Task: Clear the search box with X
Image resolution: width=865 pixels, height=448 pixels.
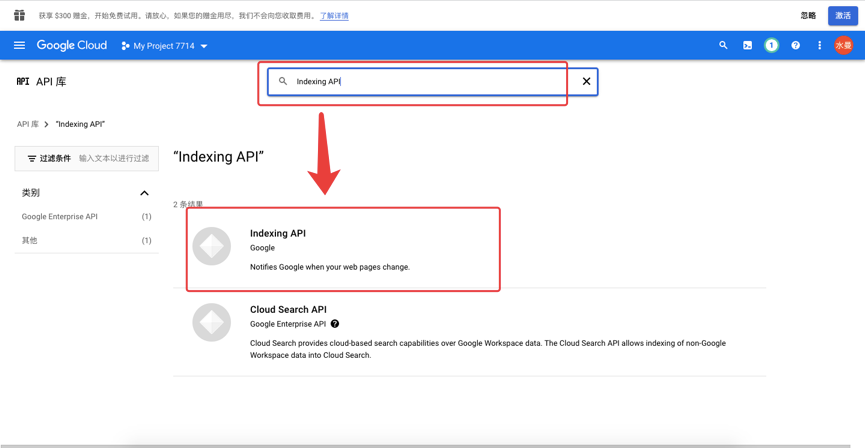Action: [x=586, y=81]
